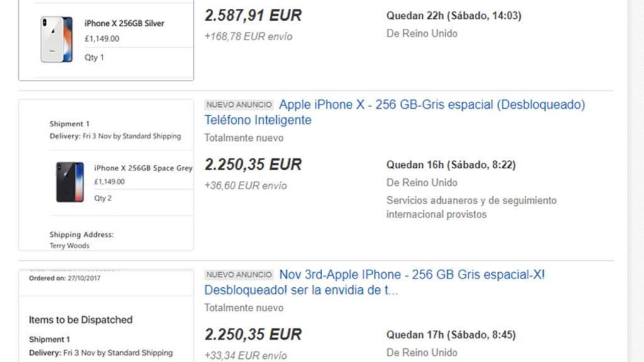
Task: Open the "Apple iPhone X - 256 GB-Gris espacial (Desbloqueado)" listing
Action: (433, 104)
